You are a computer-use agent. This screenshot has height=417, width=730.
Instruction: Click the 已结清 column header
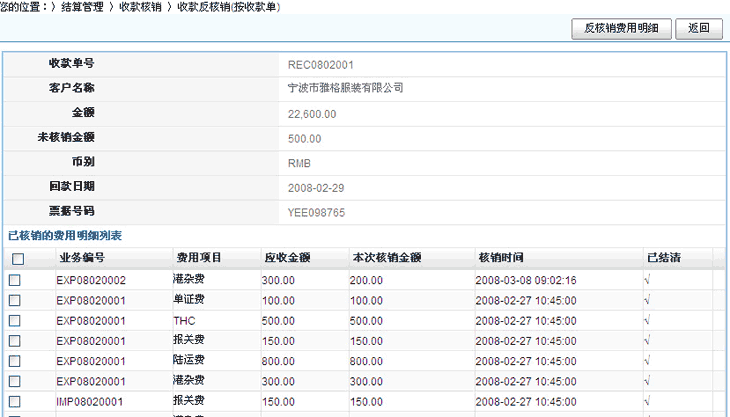pos(663,258)
